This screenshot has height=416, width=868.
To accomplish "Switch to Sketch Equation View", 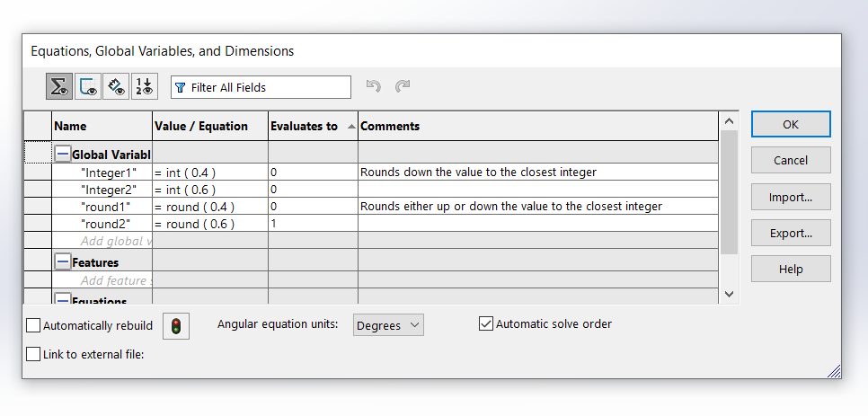I will (x=88, y=86).
